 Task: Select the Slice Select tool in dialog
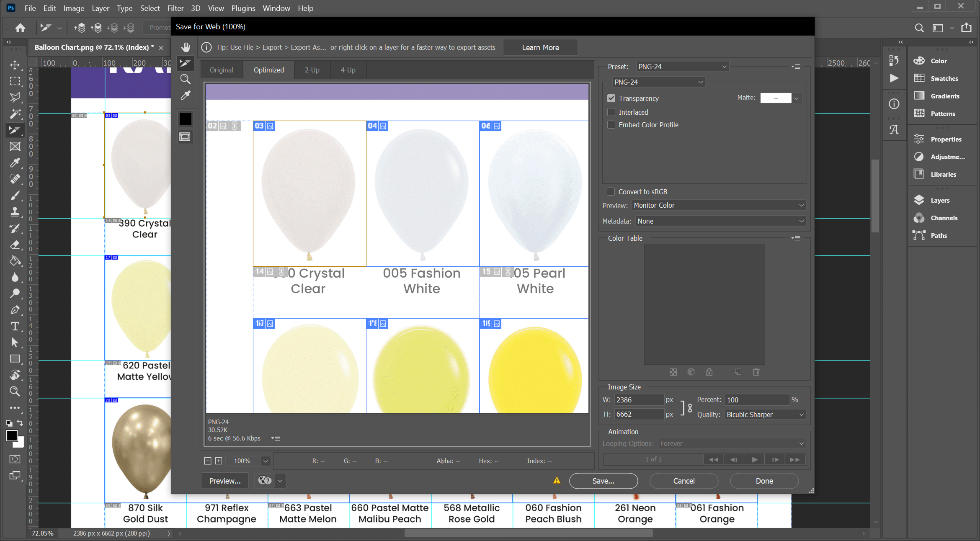coord(186,63)
